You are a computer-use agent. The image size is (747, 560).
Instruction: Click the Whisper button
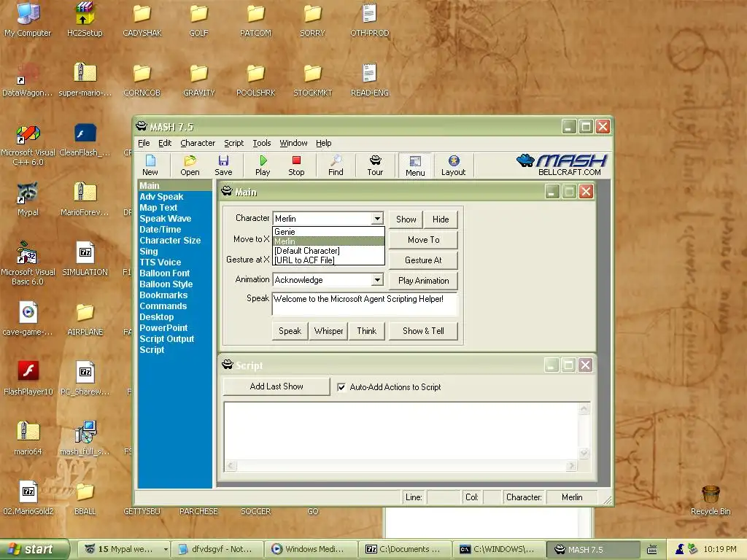tap(329, 331)
